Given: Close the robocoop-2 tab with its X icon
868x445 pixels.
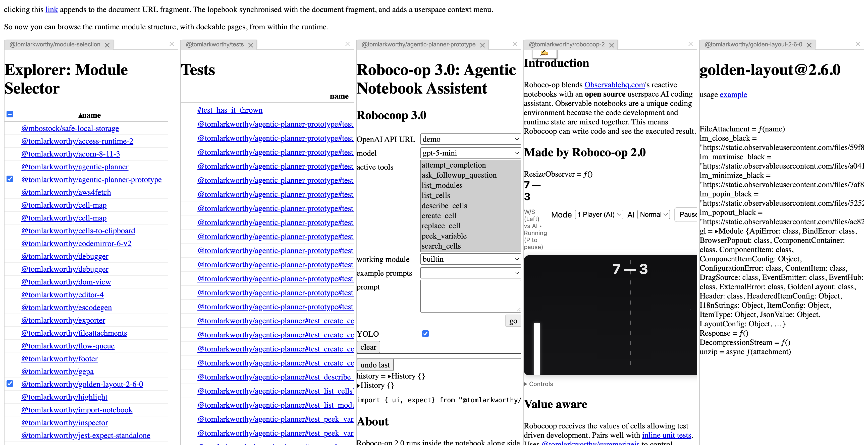Looking at the screenshot, I should click(x=611, y=45).
